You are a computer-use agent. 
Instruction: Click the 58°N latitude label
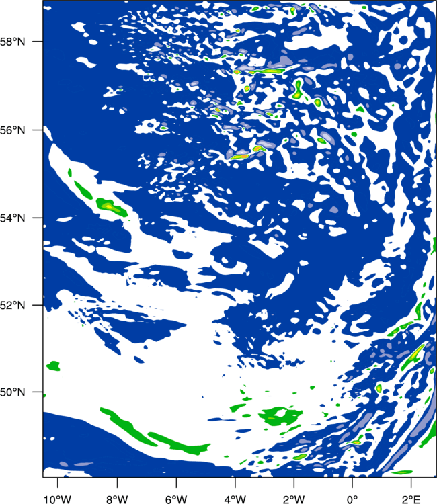pyautogui.click(x=12, y=42)
